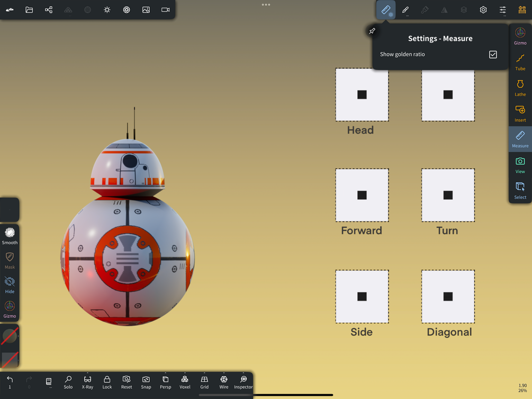Pin the Settings - Measure panel
532x399 pixels.
coord(372,31)
